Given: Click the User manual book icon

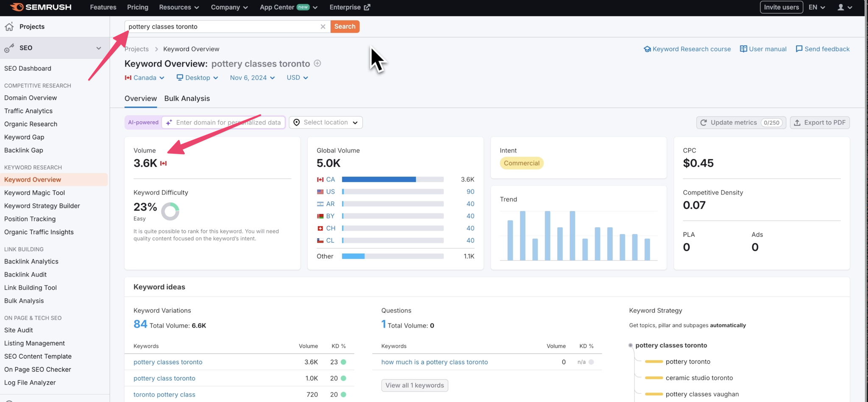Looking at the screenshot, I should 743,49.
